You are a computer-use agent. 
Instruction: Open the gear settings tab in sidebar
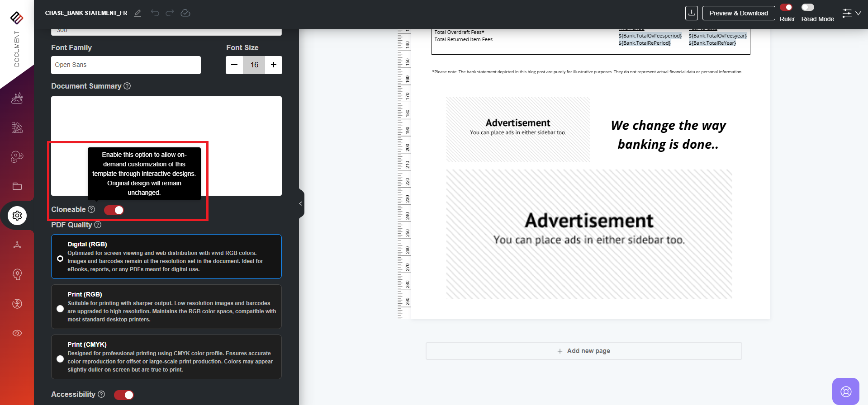tap(17, 216)
